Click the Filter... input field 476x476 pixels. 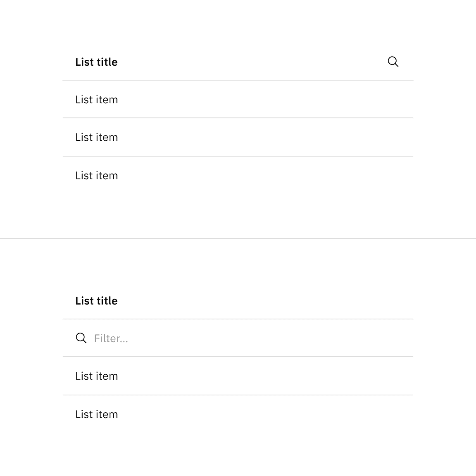[x=165, y=338]
